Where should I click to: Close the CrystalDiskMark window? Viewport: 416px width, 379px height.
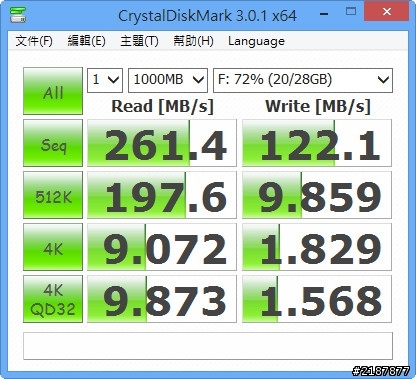387,11
